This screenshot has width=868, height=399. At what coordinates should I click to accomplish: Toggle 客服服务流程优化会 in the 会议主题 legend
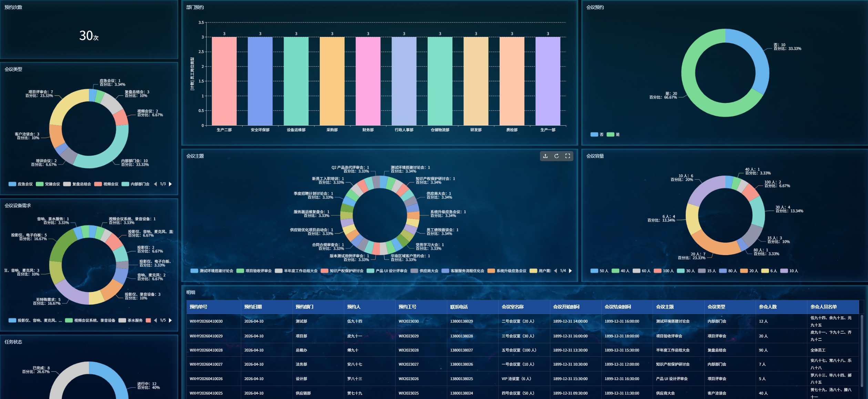coord(463,271)
